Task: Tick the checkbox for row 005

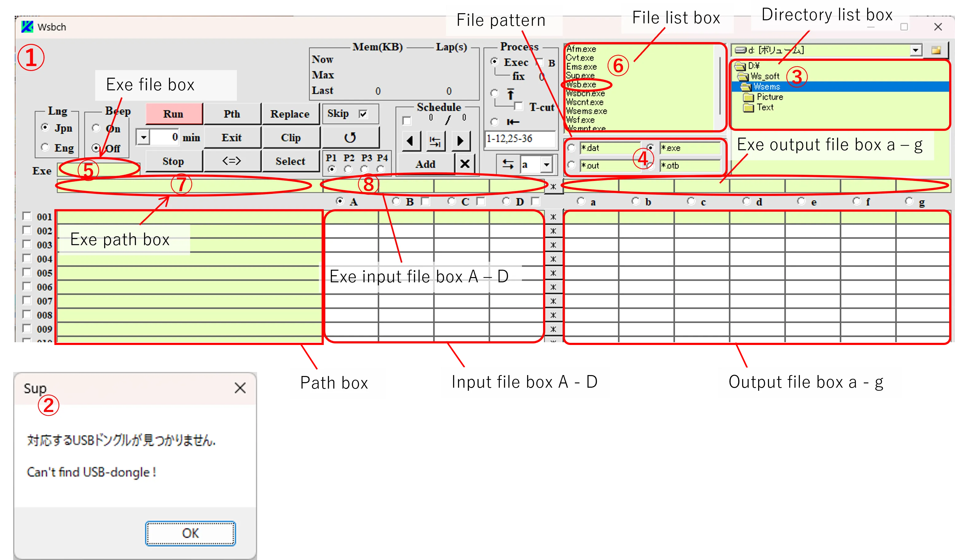Action: pyautogui.click(x=26, y=272)
